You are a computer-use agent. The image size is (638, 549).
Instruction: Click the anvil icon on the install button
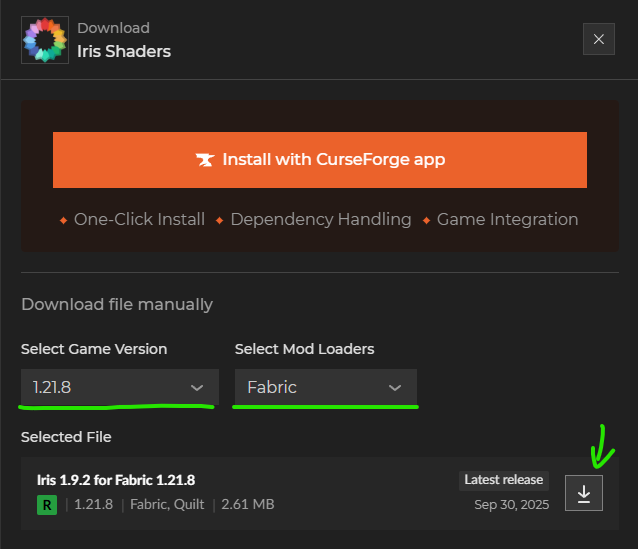coord(205,160)
